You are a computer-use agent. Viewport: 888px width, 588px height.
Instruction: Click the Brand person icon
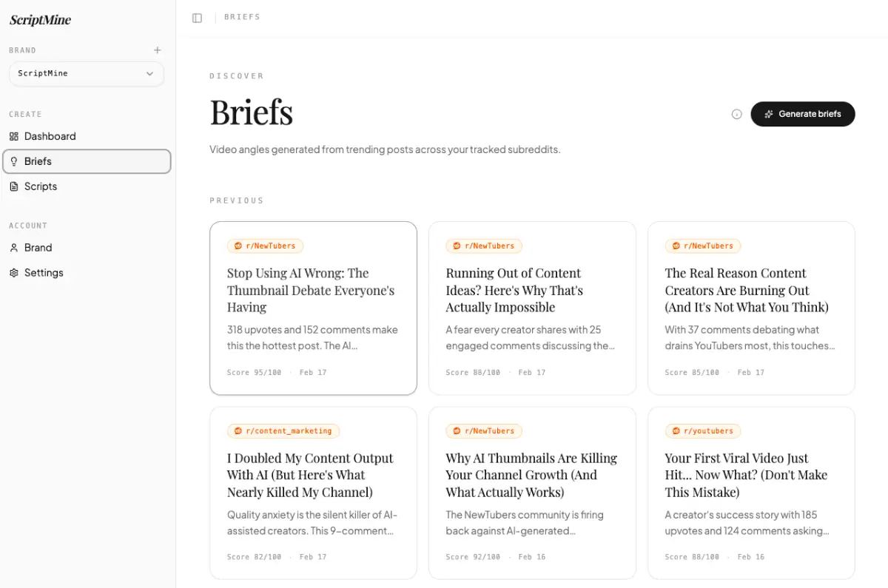click(x=13, y=248)
